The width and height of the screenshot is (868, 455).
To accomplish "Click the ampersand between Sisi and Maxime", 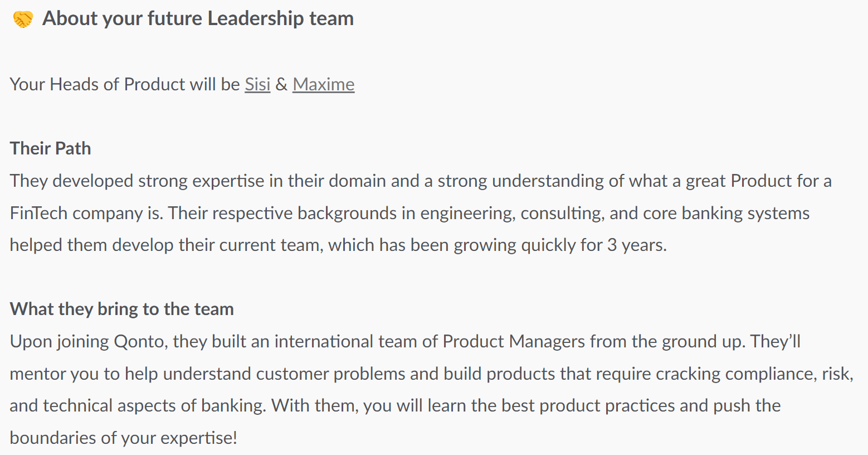I will coord(281,84).
